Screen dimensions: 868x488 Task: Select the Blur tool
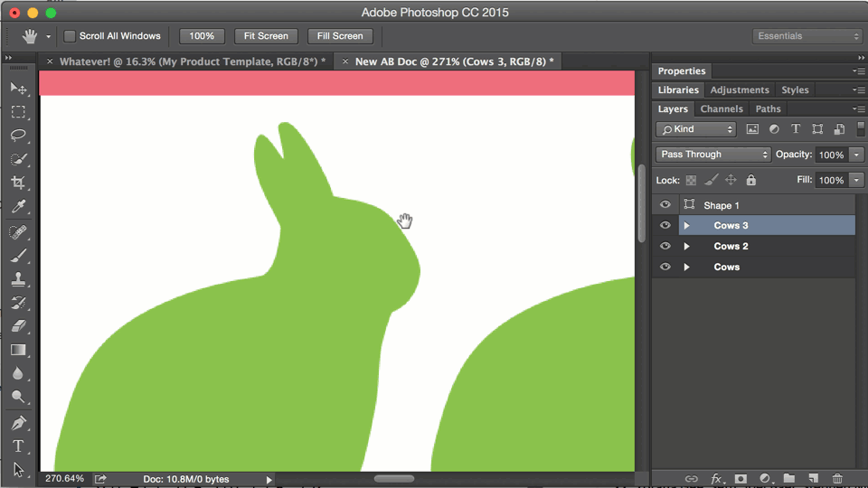pyautogui.click(x=18, y=373)
